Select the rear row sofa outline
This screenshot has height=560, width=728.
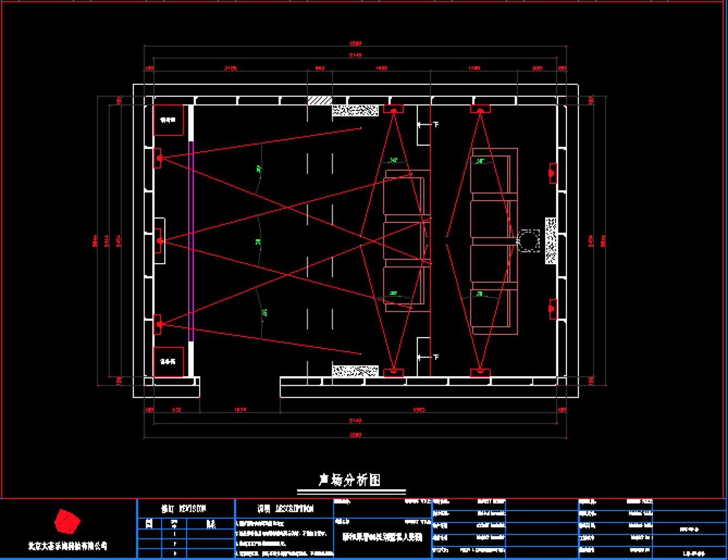point(493,241)
